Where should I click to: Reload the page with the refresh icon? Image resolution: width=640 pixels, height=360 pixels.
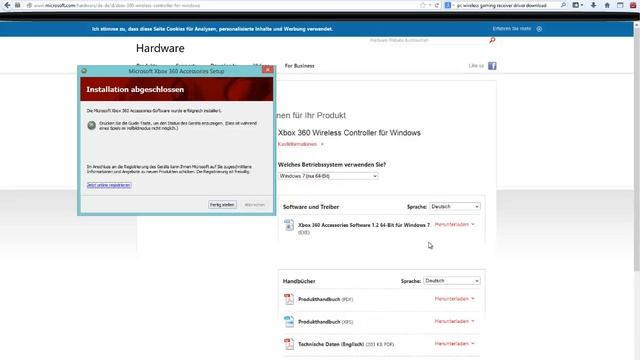click(x=437, y=5)
